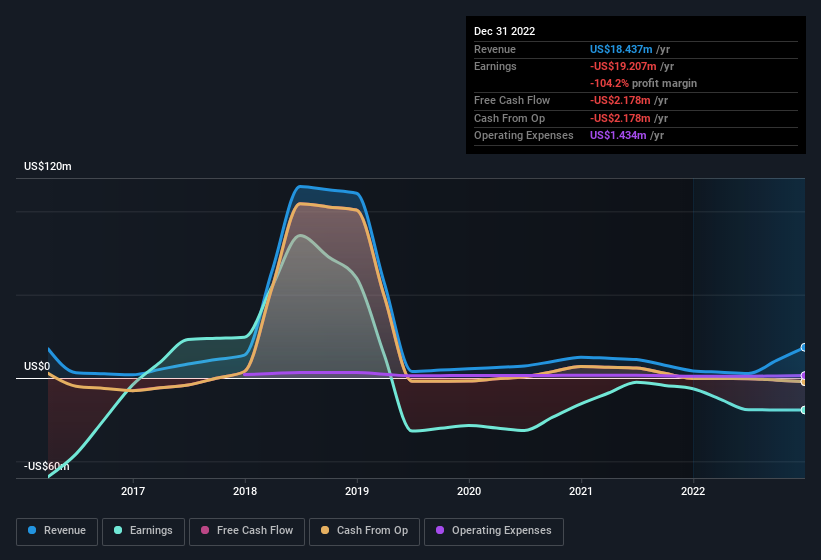Click the Earnings tooltip row label
Image resolution: width=821 pixels, height=560 pixels.
pyautogui.click(x=495, y=66)
